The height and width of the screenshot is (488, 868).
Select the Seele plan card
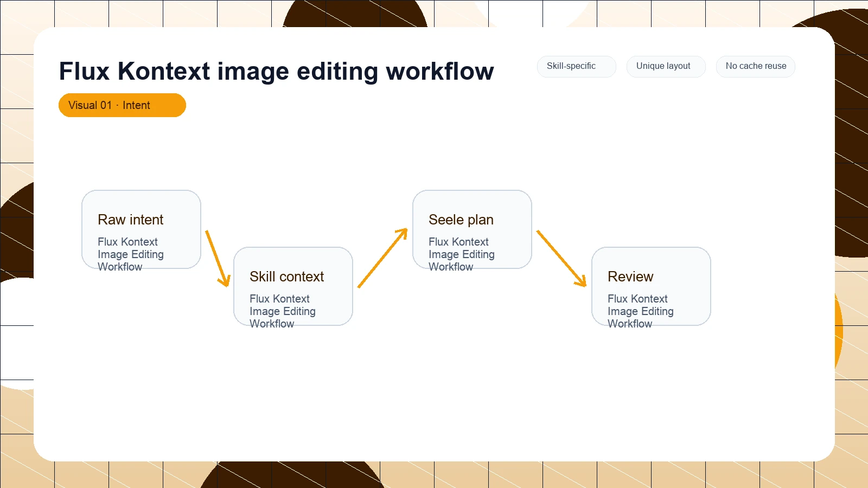(472, 229)
